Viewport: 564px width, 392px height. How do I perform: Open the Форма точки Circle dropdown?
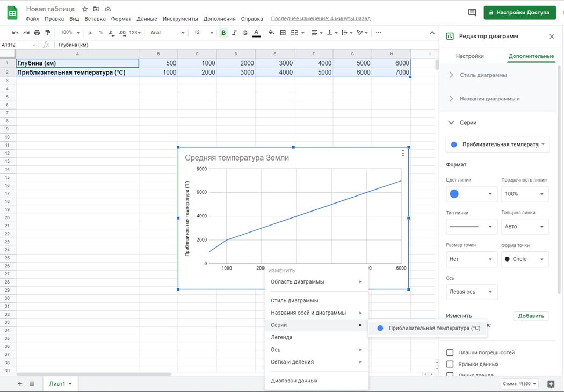[525, 259]
